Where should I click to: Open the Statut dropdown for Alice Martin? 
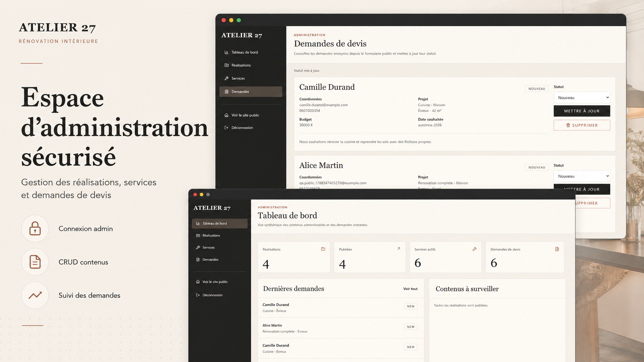(582, 176)
